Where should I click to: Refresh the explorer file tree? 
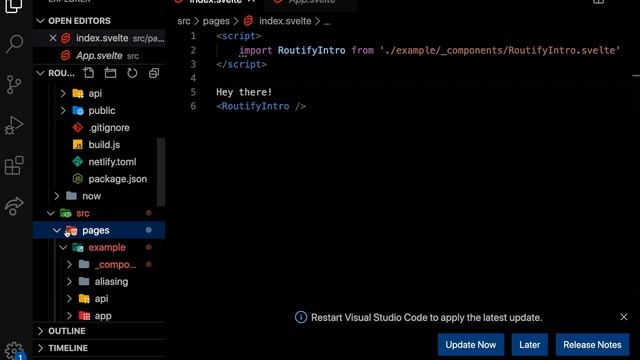[132, 73]
